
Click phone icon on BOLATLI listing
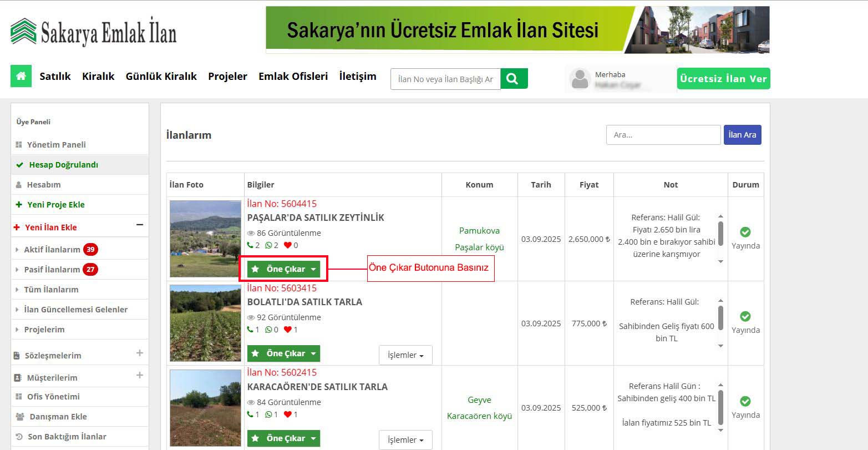click(250, 330)
